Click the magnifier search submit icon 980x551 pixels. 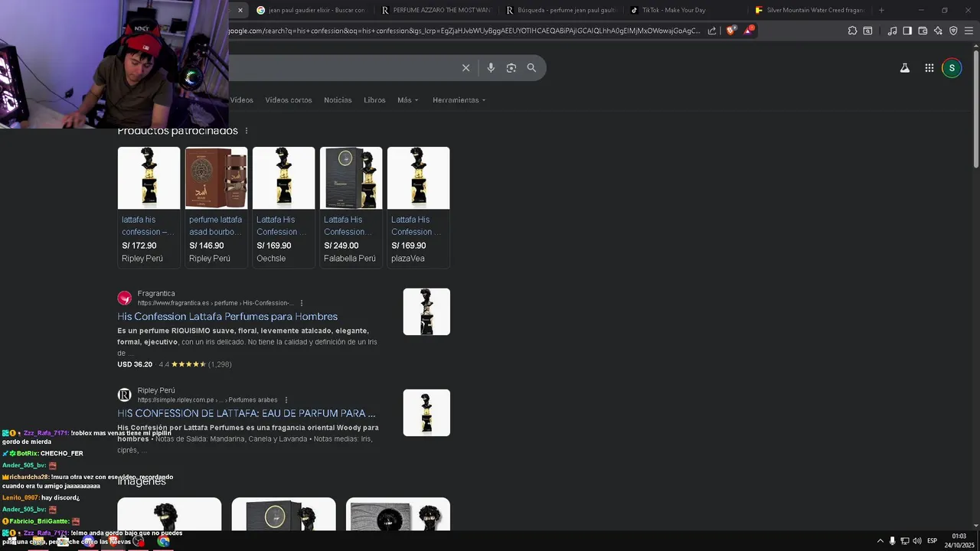531,68
